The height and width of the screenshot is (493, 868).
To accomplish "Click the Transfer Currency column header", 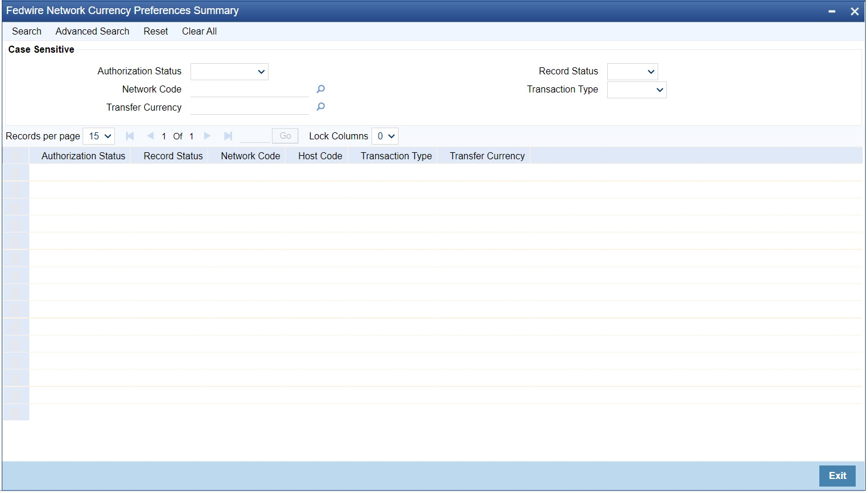I will point(487,156).
